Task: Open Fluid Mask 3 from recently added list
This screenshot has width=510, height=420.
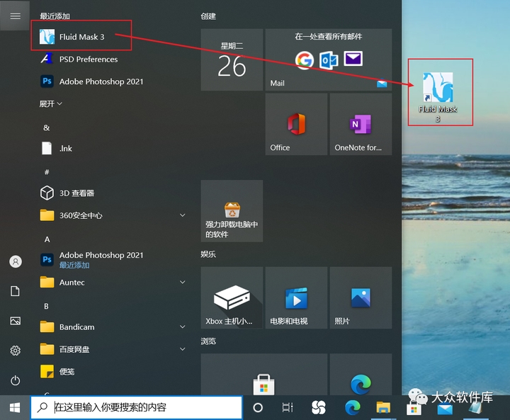Action: coord(81,37)
